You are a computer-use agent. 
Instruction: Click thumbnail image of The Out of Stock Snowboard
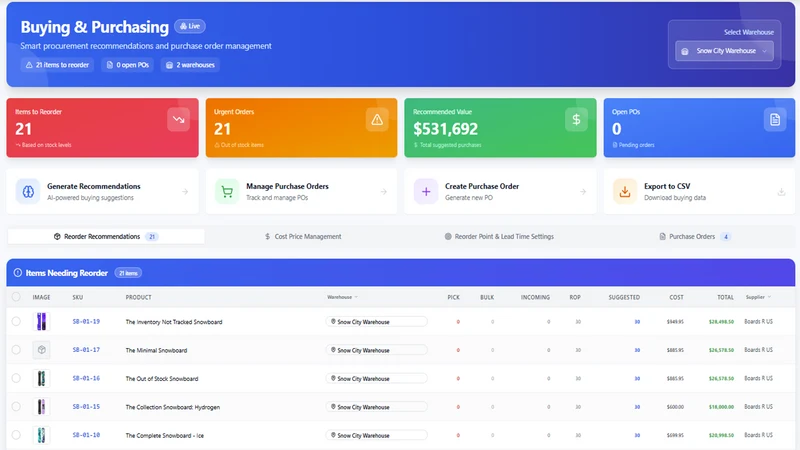pos(41,378)
